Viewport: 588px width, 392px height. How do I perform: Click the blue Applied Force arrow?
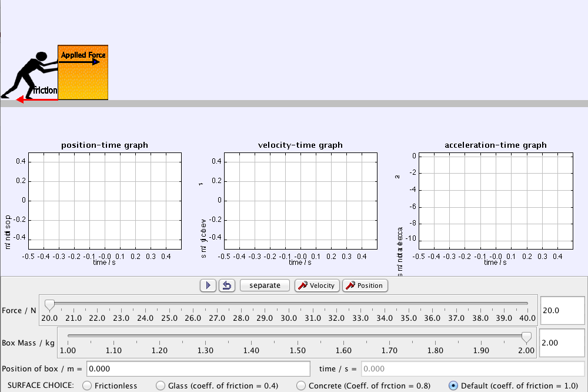coord(78,61)
